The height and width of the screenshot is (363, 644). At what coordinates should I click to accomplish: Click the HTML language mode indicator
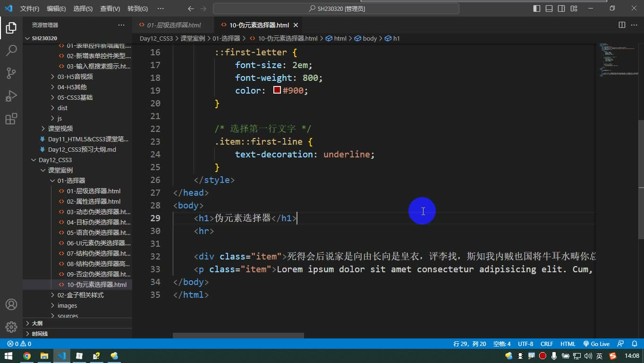pyautogui.click(x=568, y=344)
